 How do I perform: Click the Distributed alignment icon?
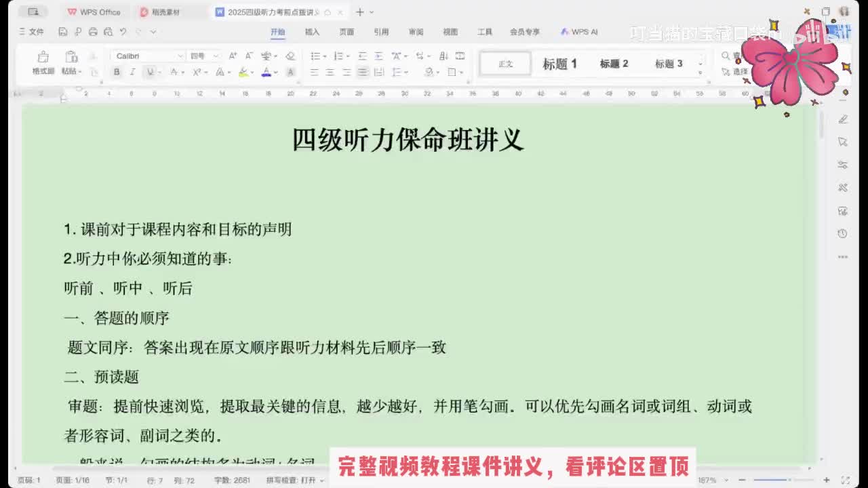pos(378,72)
